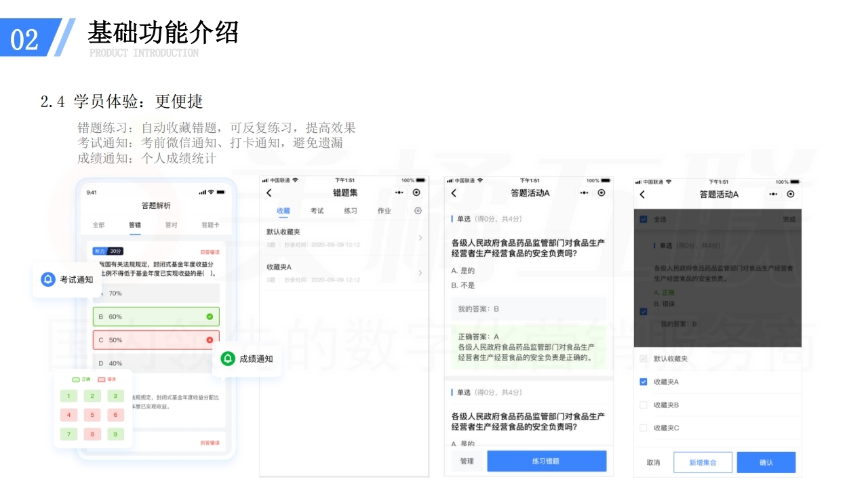Viewport: 868px width, 488px height.
Task: Check the 收藏夹B checkbox
Action: tap(644, 405)
